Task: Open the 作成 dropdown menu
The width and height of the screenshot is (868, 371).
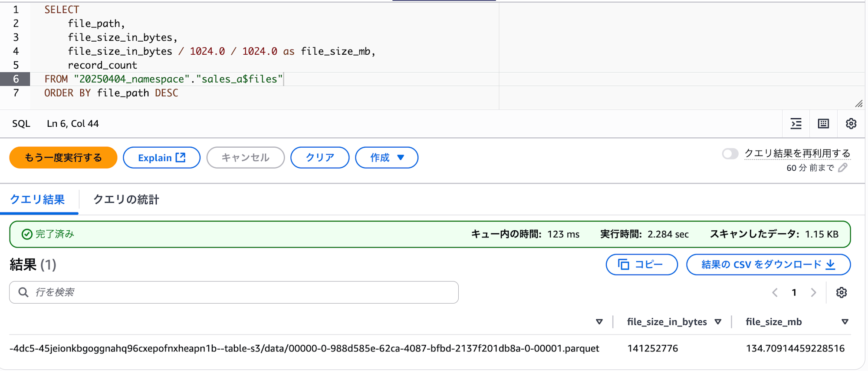Action: (386, 158)
